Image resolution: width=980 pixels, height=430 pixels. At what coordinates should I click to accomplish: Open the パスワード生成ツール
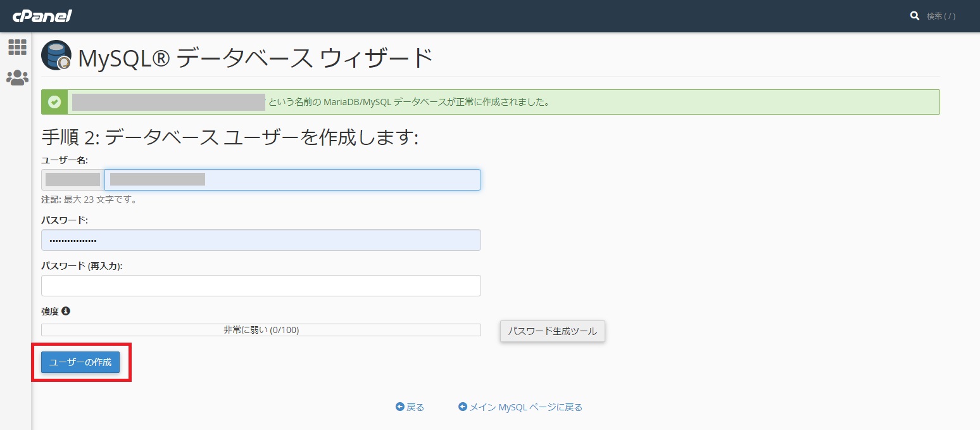point(553,331)
